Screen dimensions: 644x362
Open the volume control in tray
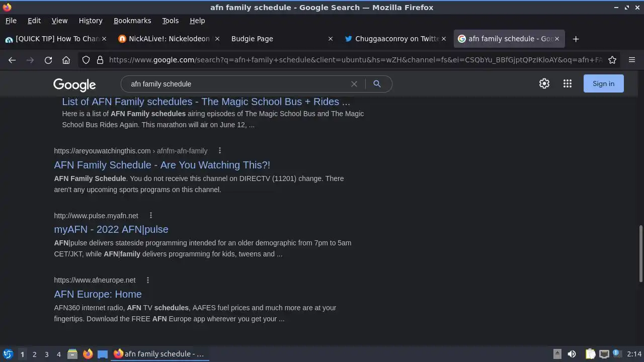click(x=572, y=354)
